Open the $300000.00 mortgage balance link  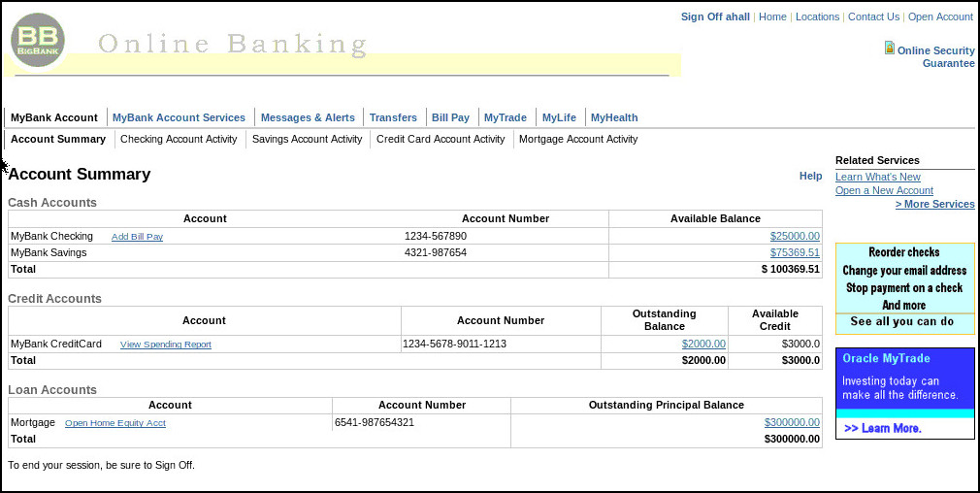[x=792, y=422]
